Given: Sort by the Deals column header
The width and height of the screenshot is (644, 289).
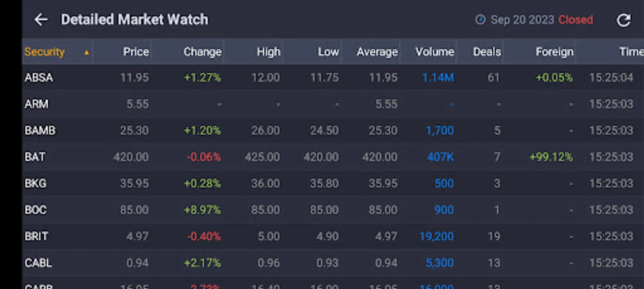Looking at the screenshot, I should point(487,52).
